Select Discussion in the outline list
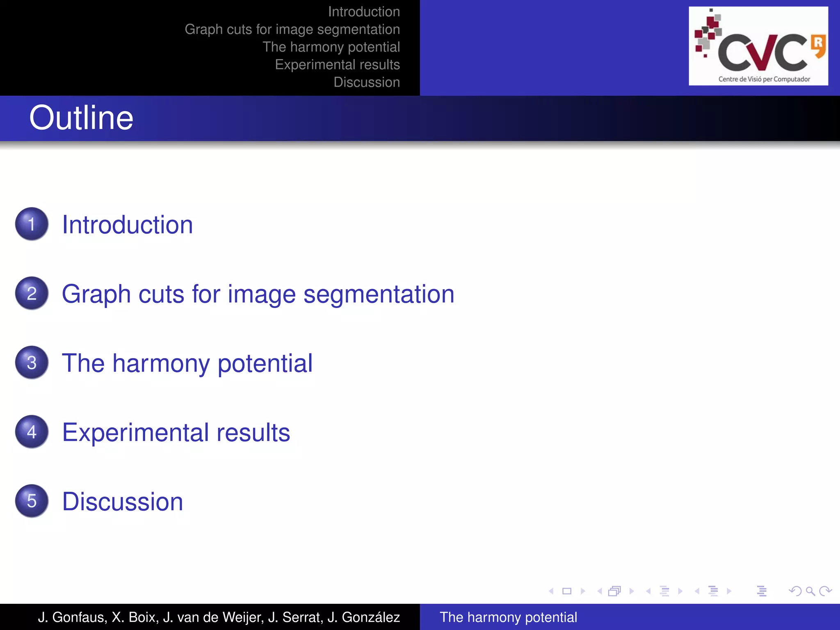Viewport: 840px width, 630px height. 122,502
